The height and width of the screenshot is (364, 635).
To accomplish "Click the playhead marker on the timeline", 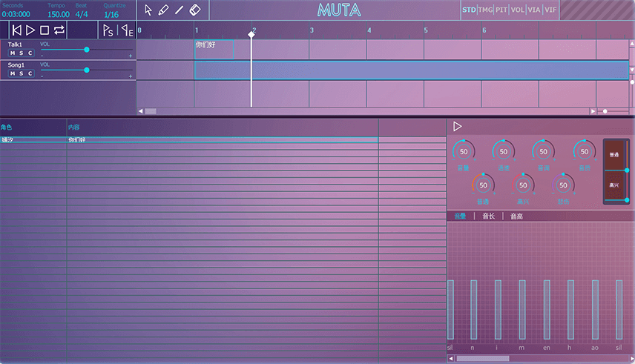I will tap(251, 34).
